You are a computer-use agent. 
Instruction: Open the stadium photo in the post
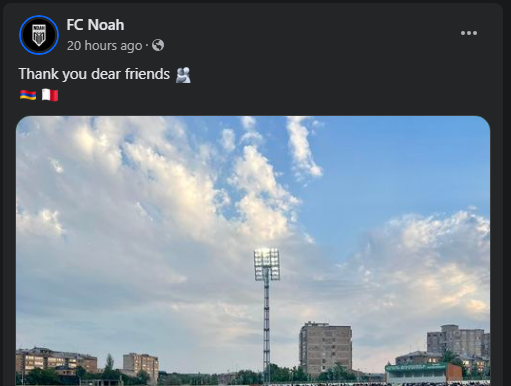coord(253,251)
